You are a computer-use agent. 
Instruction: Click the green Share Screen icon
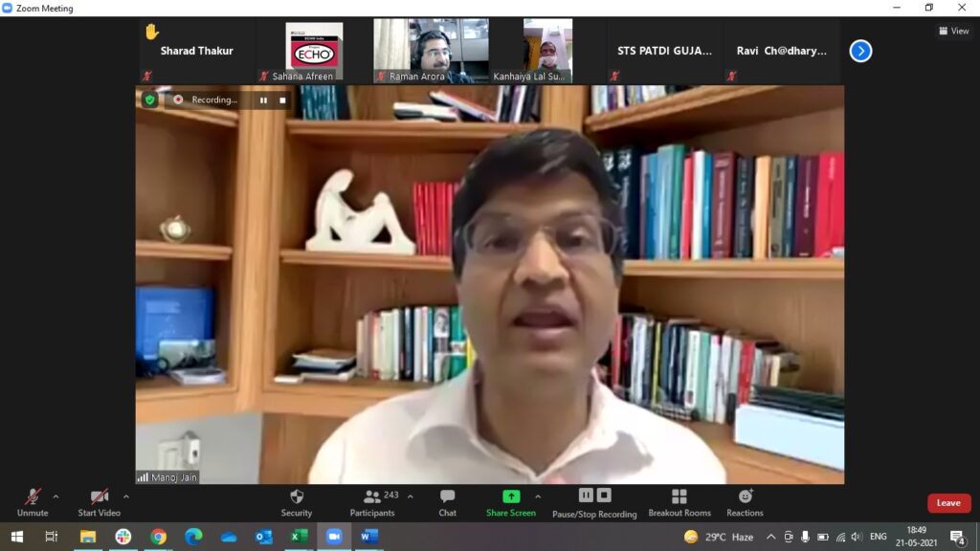pyautogui.click(x=511, y=496)
